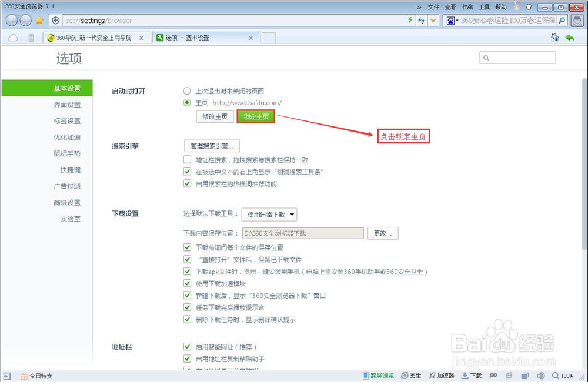588x382 pixels.
Task: Click the green 锁定主页 button
Action: point(256,116)
